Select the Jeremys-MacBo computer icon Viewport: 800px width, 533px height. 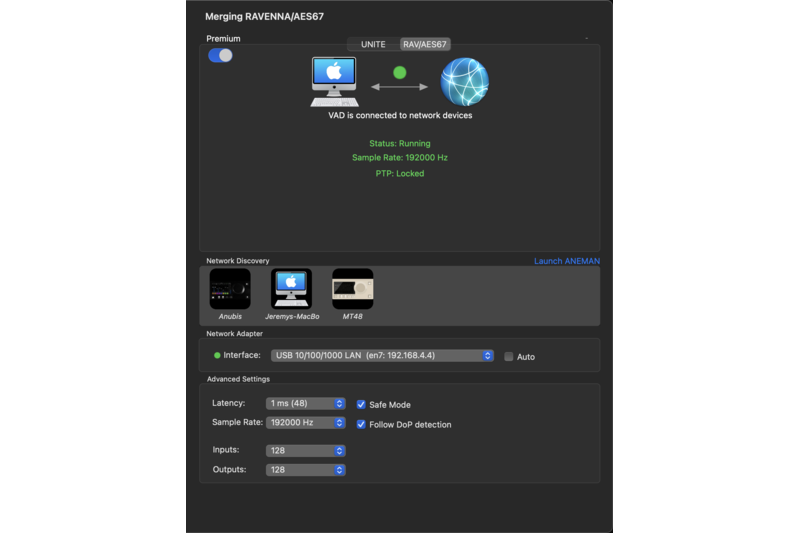coord(291,289)
